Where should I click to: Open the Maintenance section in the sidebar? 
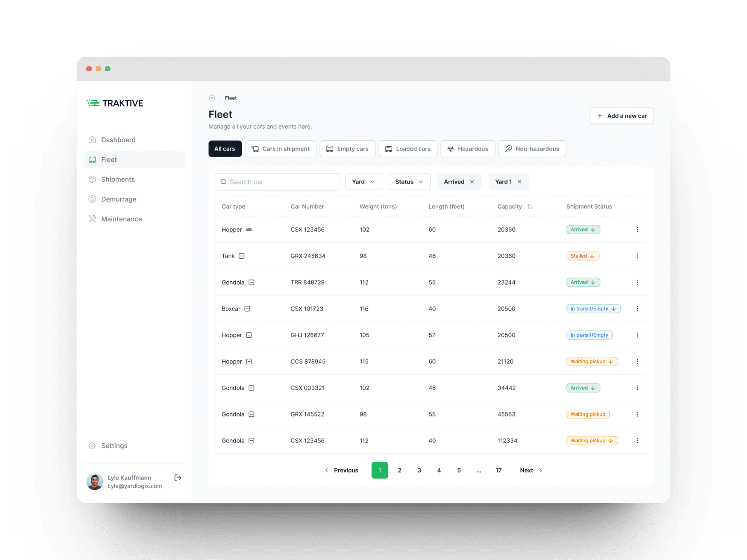point(121,219)
